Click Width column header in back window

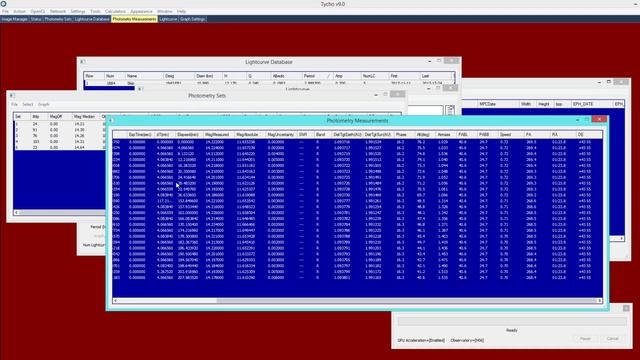pos(527,104)
